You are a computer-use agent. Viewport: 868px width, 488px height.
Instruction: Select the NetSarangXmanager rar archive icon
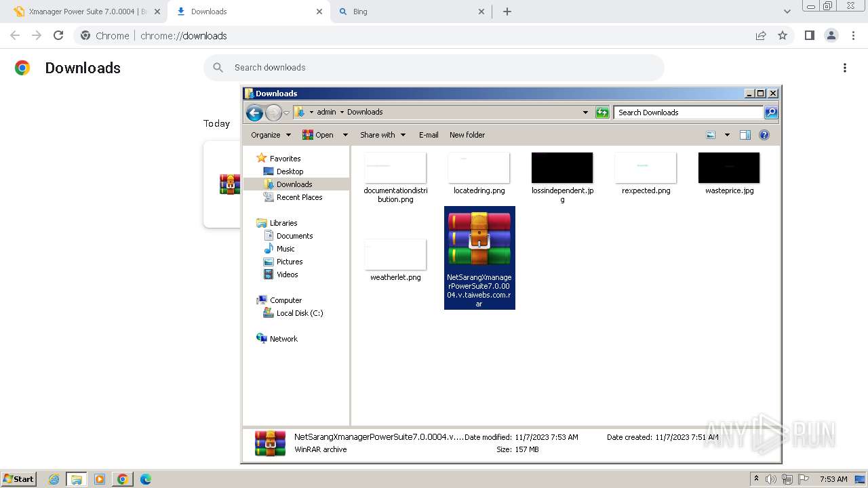click(x=479, y=239)
